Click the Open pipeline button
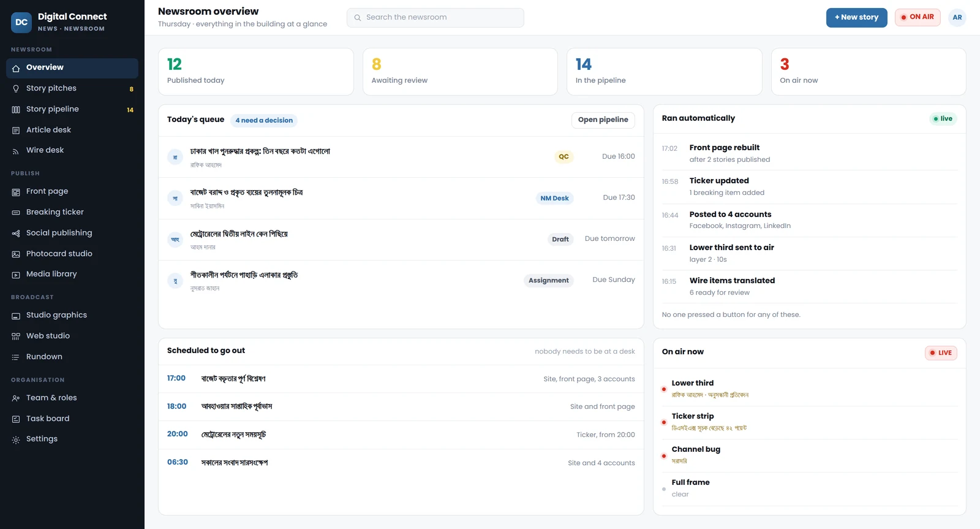Viewport: 980px width, 529px height. (603, 120)
